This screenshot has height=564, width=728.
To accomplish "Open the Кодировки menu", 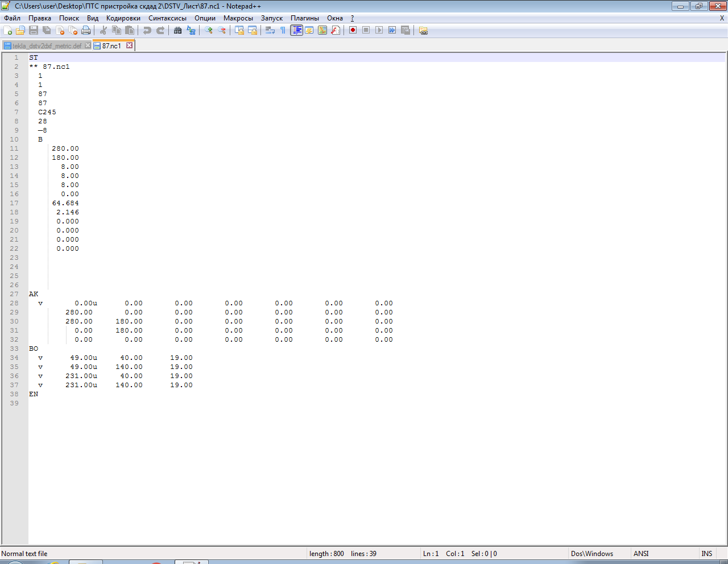I will click(x=123, y=18).
